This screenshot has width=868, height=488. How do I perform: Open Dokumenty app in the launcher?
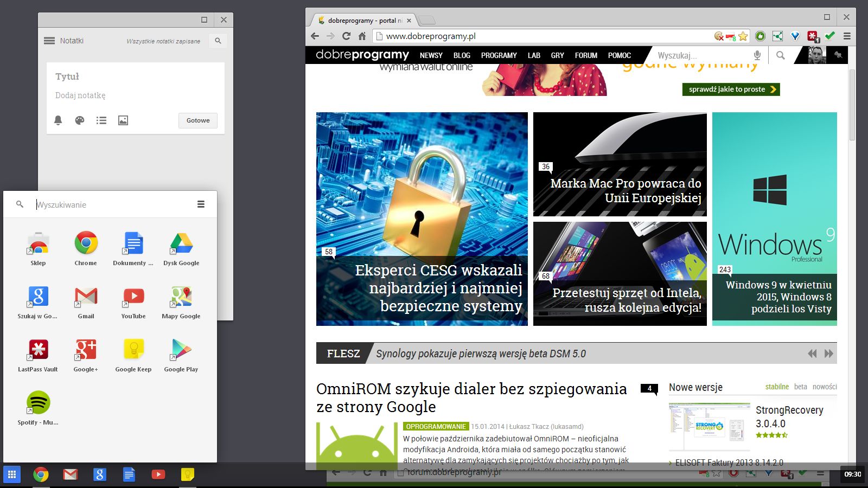click(133, 249)
